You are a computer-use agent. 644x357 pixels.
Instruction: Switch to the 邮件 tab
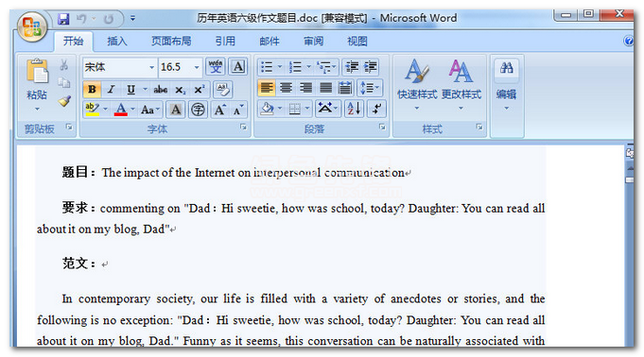click(270, 41)
